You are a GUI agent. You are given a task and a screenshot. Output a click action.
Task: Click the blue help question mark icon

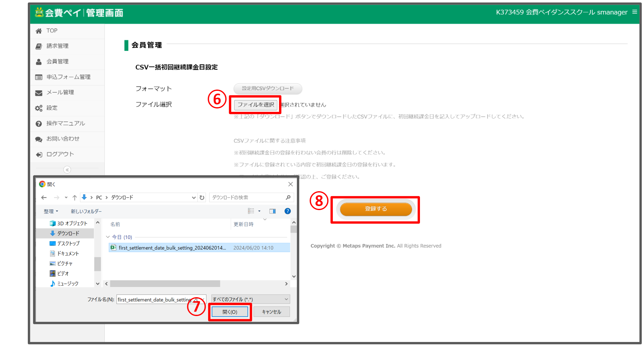click(287, 211)
